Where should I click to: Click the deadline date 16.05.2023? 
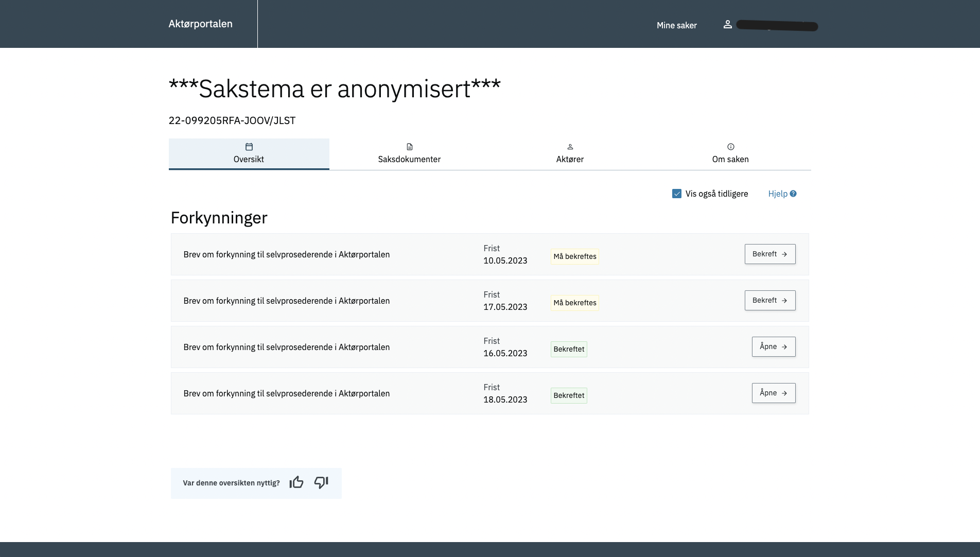tap(505, 353)
